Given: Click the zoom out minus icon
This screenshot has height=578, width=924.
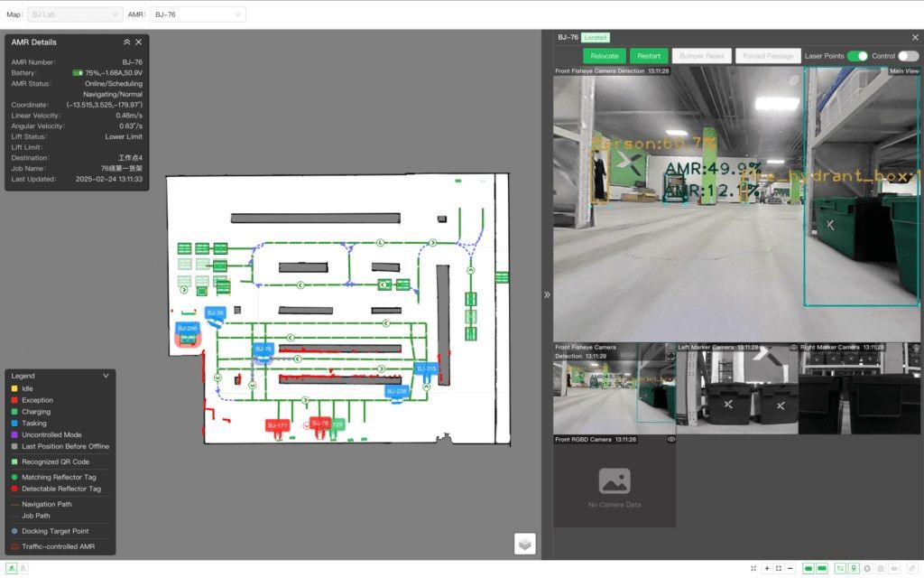Looking at the screenshot, I should [790, 569].
